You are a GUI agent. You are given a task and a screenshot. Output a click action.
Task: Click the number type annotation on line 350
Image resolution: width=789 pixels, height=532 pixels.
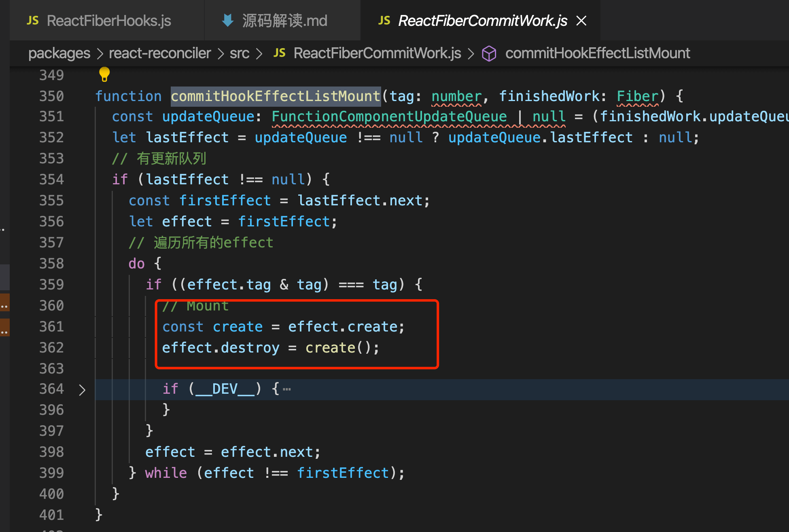[456, 96]
